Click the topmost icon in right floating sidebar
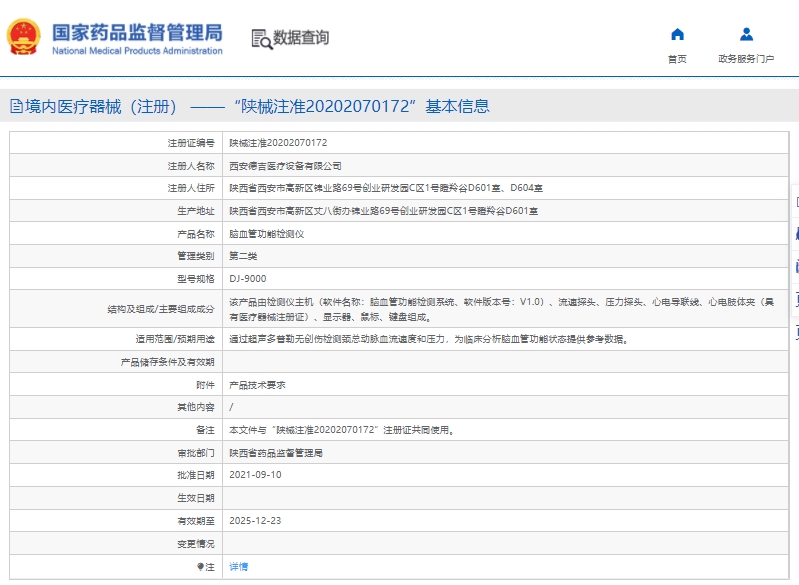Screen dimensions: 799x585 pos(795,203)
